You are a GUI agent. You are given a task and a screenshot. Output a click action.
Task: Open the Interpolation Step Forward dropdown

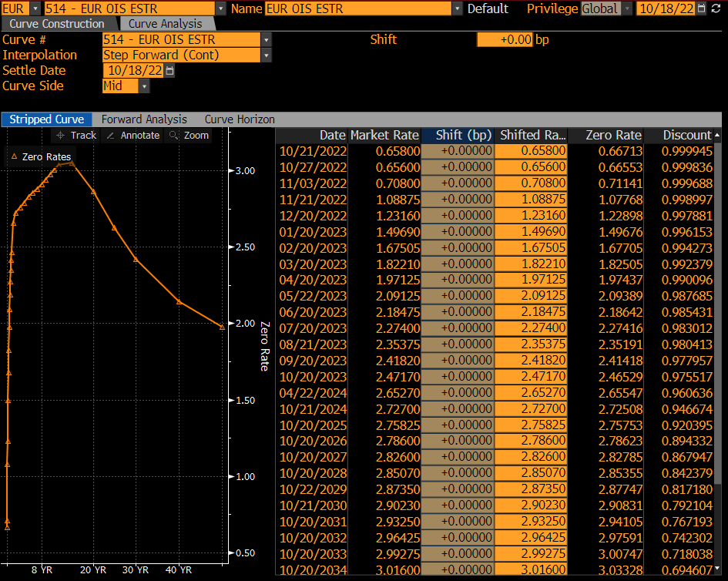(x=264, y=55)
